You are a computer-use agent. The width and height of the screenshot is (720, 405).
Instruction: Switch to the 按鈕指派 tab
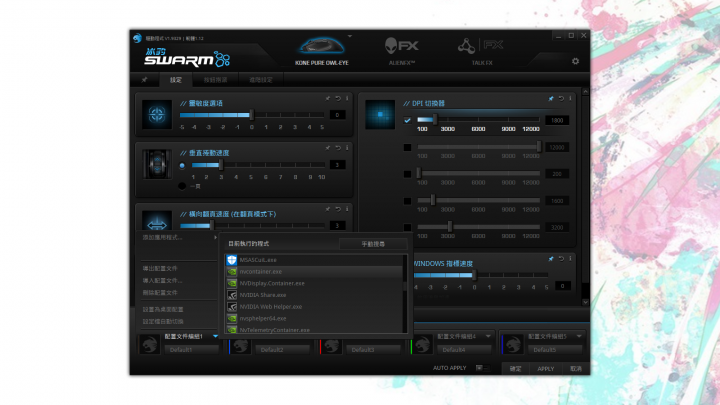pos(215,80)
